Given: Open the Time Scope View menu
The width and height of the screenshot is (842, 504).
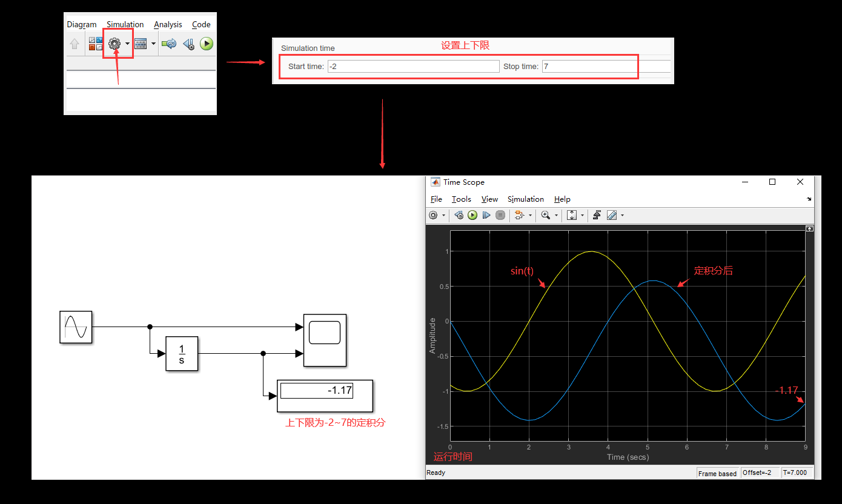Looking at the screenshot, I should pyautogui.click(x=489, y=199).
